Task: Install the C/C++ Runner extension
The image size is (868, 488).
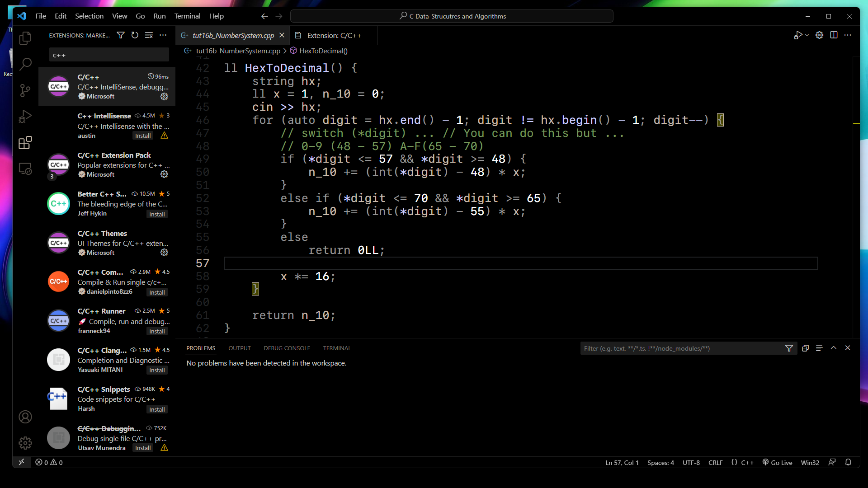Action: click(x=156, y=331)
